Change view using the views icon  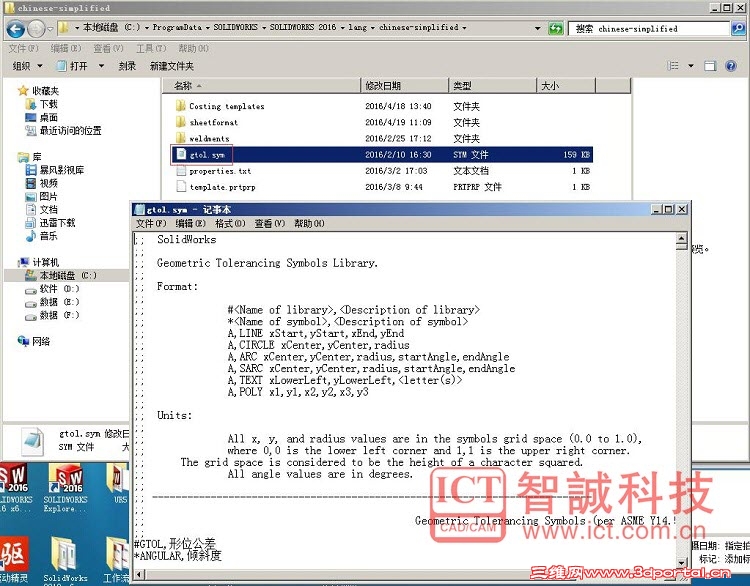tap(673, 66)
